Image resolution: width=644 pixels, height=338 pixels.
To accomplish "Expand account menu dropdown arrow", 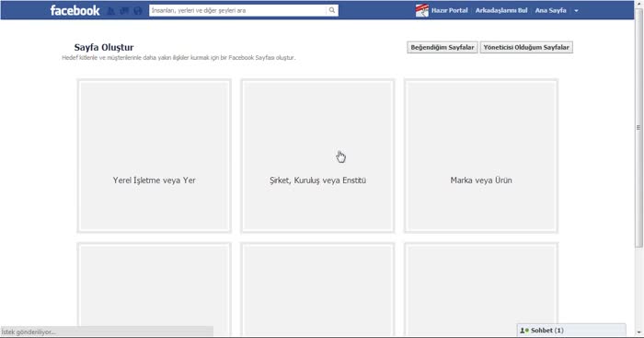I will pyautogui.click(x=576, y=11).
